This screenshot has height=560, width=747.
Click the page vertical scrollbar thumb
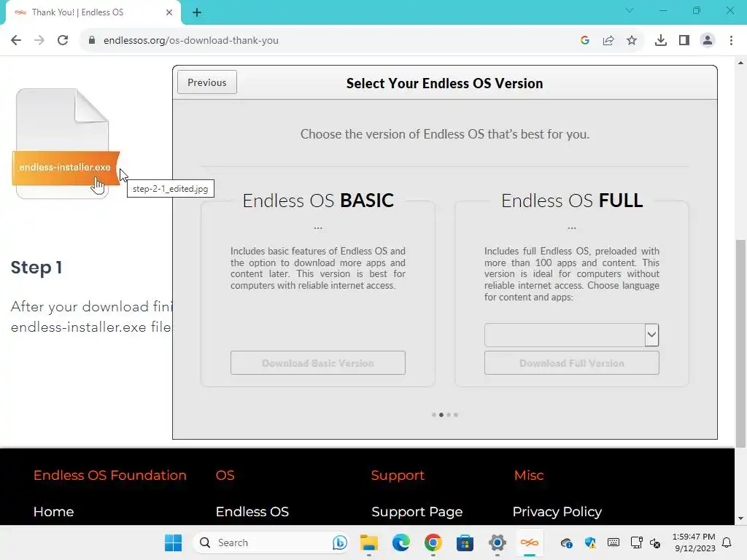pyautogui.click(x=740, y=343)
